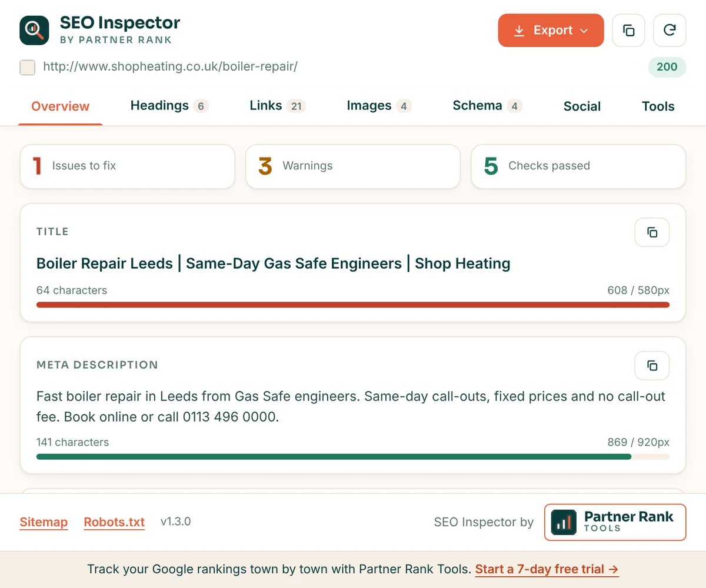The height and width of the screenshot is (588, 706).
Task: Copy the Title using its copy icon
Action: click(652, 232)
